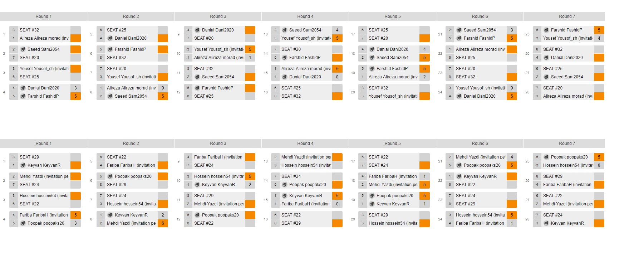Screen dimensions: 644x253
Task: Select Round 7 header above Poopak poopaks20's match
Action: click(x=567, y=143)
